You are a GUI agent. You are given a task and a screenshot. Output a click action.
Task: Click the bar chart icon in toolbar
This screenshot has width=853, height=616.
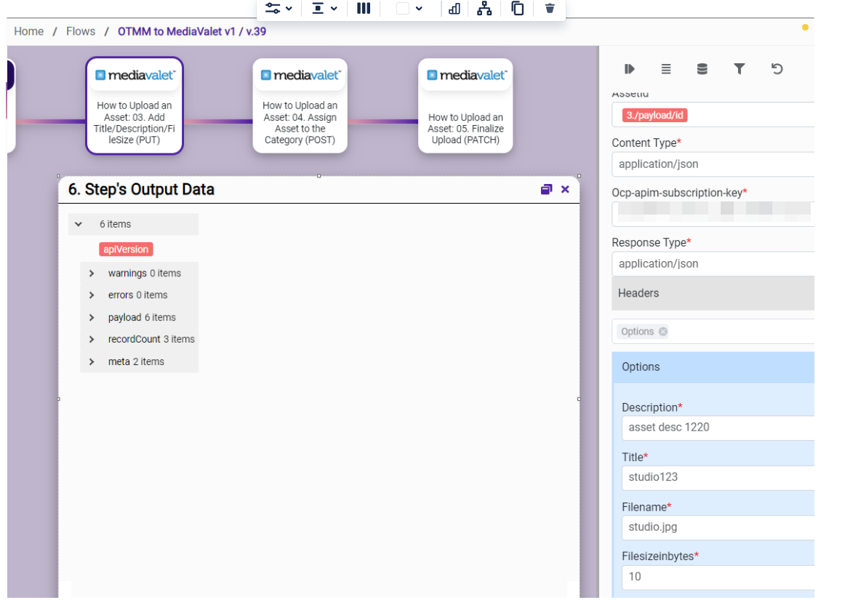click(x=454, y=9)
